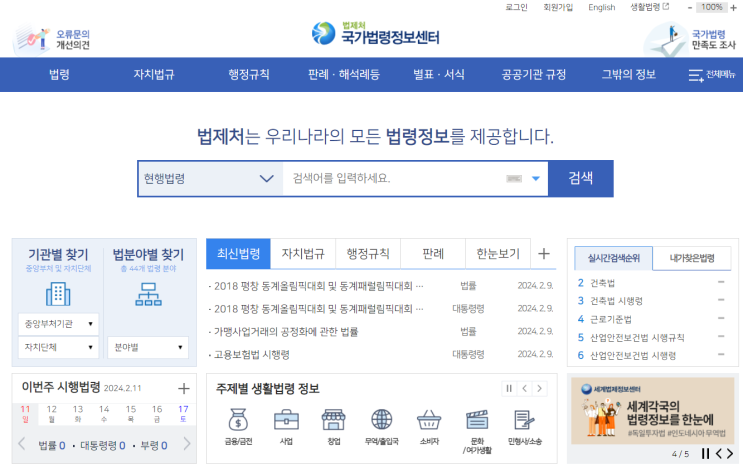Click the plus icon beside 이번주 시행법령
This screenshot has width=743, height=470.
(x=183, y=389)
